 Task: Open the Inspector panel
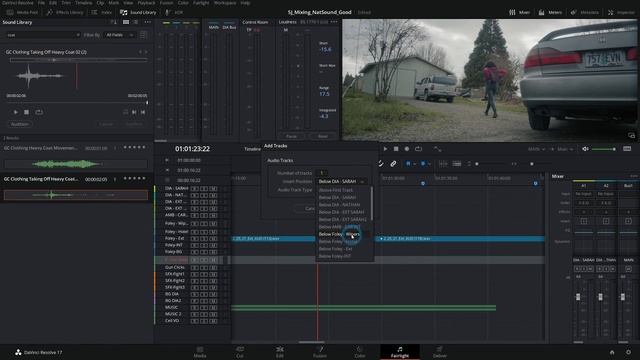point(621,13)
